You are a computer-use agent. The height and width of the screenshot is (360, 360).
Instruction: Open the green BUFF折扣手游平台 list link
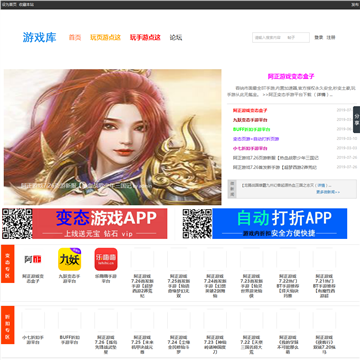(x=251, y=129)
